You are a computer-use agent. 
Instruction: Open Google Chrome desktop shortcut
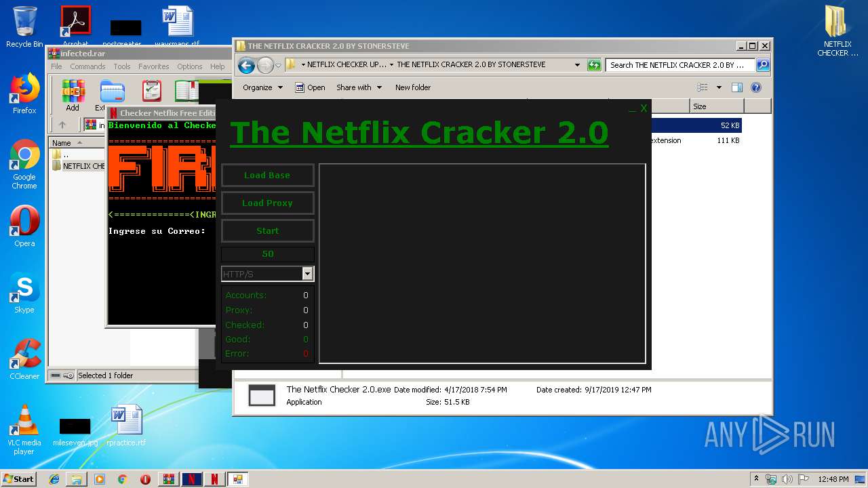24,165
